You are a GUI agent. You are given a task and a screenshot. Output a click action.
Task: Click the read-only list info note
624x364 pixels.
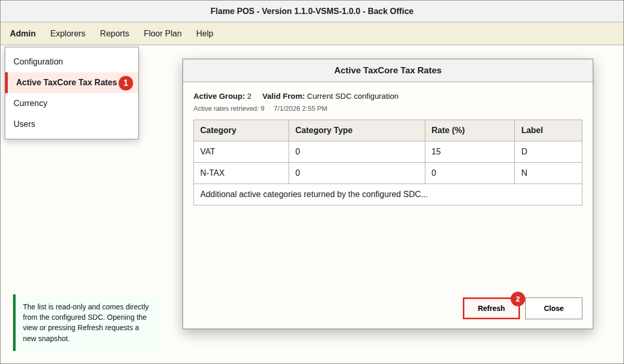pos(86,322)
